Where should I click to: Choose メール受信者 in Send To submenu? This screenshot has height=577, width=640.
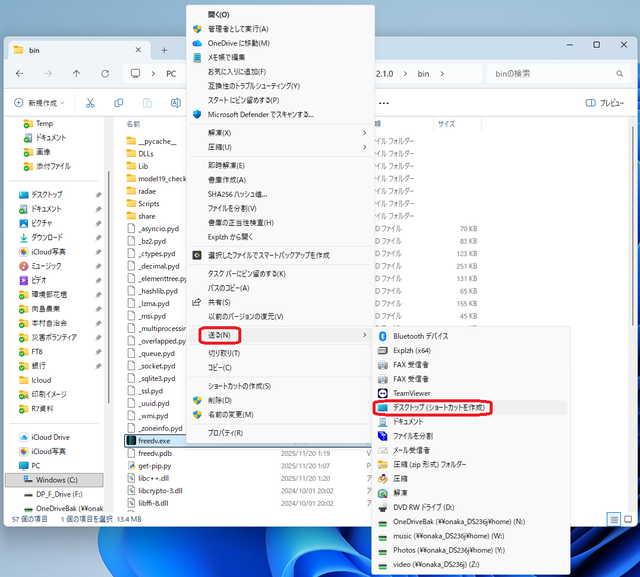[471, 450]
